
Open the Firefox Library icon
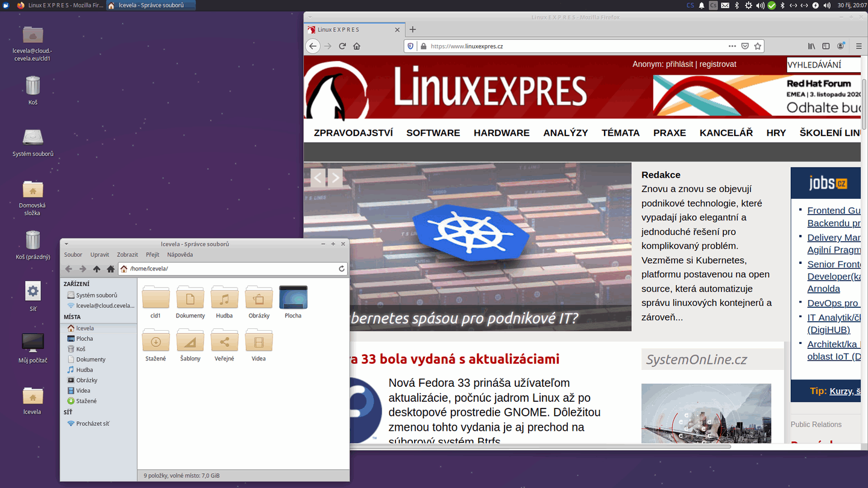coord(812,46)
